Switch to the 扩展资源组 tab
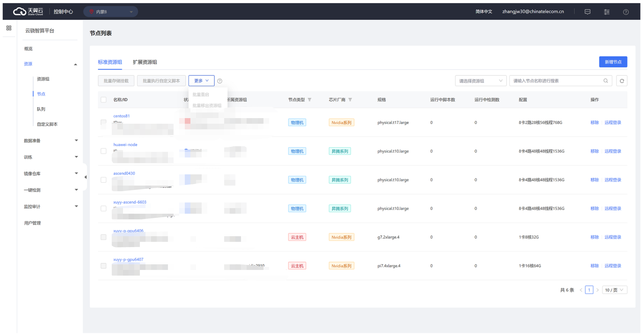The width and height of the screenshot is (644, 334). (x=145, y=62)
